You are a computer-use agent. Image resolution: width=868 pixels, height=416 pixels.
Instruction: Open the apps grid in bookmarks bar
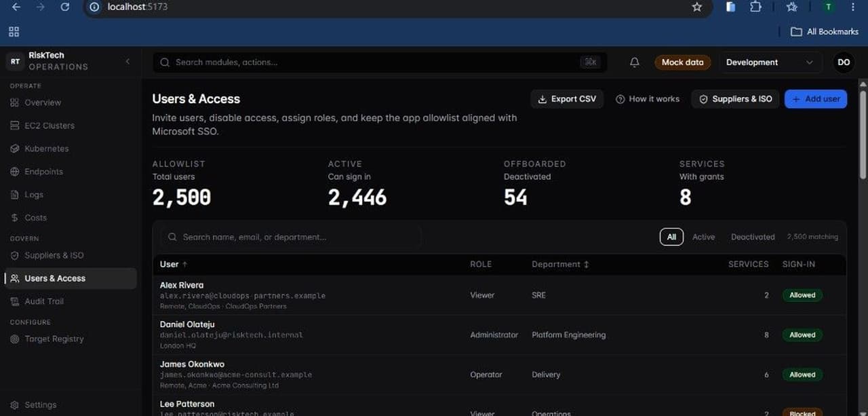coord(14,31)
